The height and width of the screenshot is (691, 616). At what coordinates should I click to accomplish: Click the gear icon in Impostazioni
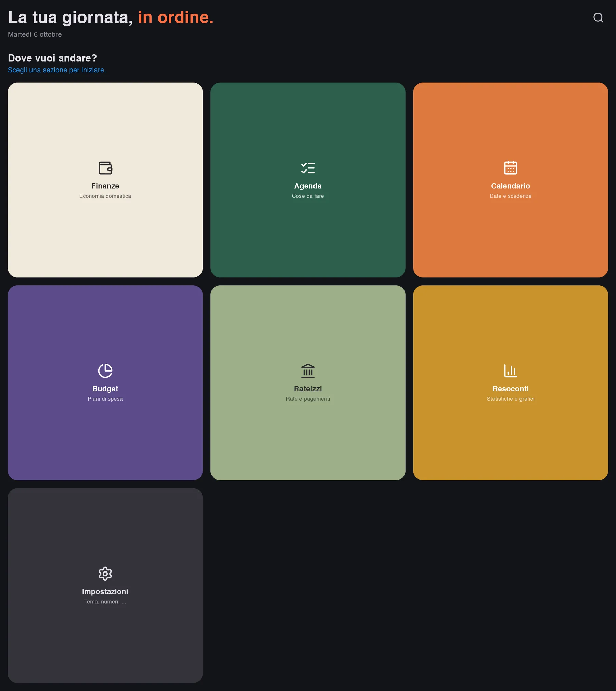[x=105, y=574]
